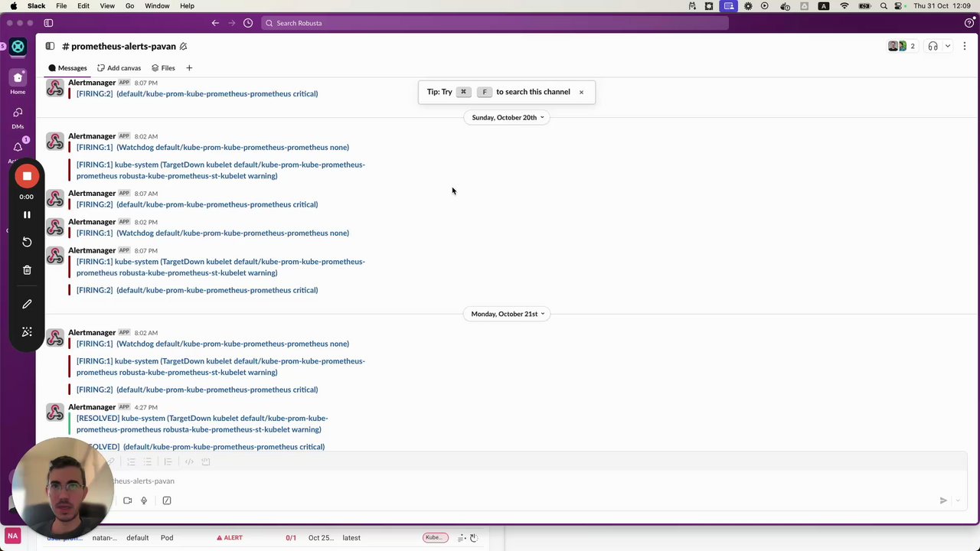Open DMs in Slack sidebar
Viewport: 980px width, 551px height.
tap(18, 117)
